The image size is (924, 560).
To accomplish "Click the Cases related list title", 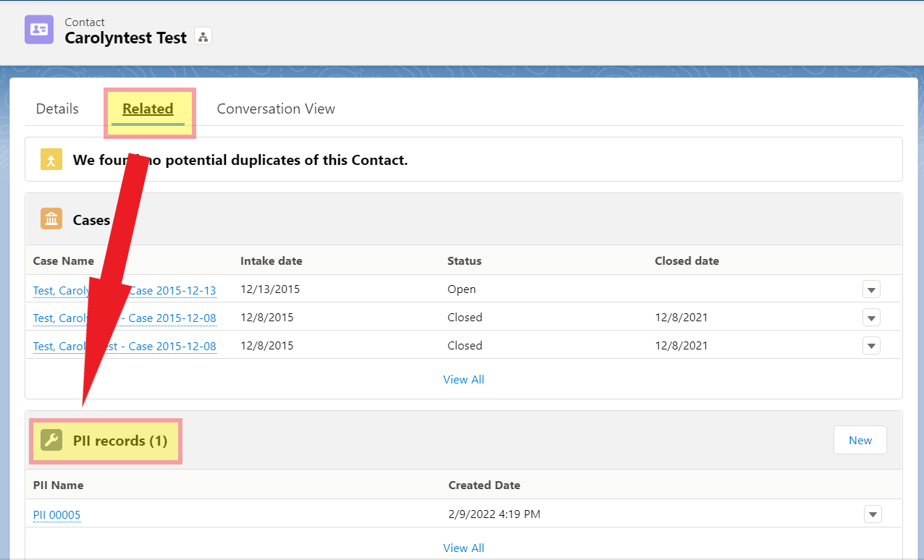I will pos(91,220).
